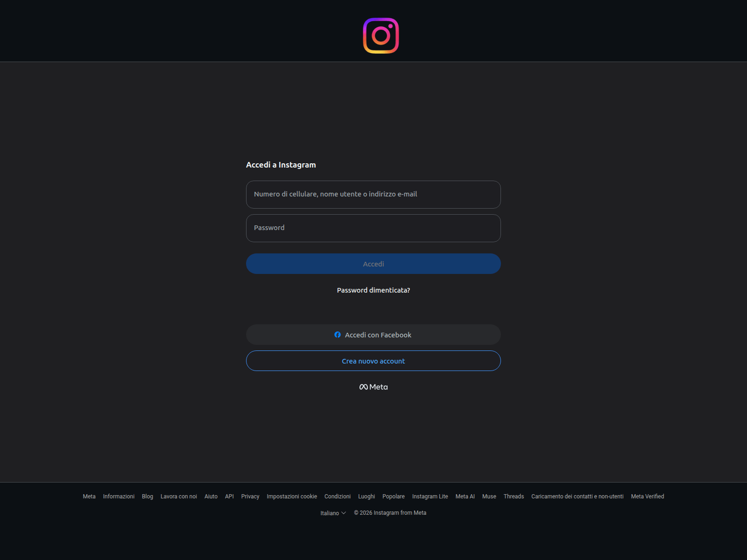Open the Condizioni footer link
The image size is (747, 560).
(338, 497)
